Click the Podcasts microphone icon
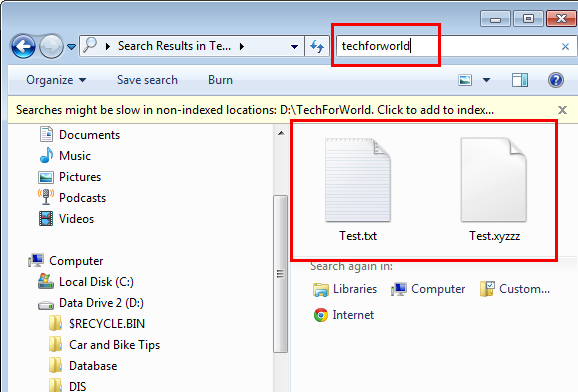Image resolution: width=578 pixels, height=392 pixels. pyautogui.click(x=46, y=197)
